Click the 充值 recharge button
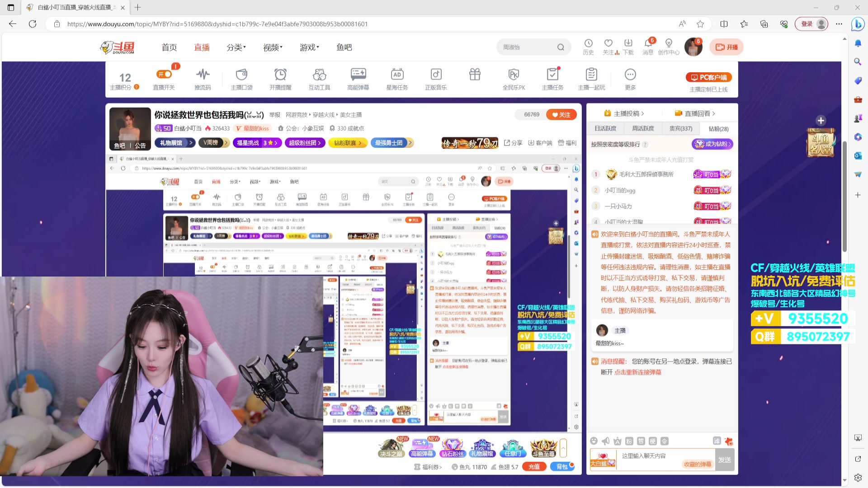This screenshot has height=488, width=868. tap(534, 467)
